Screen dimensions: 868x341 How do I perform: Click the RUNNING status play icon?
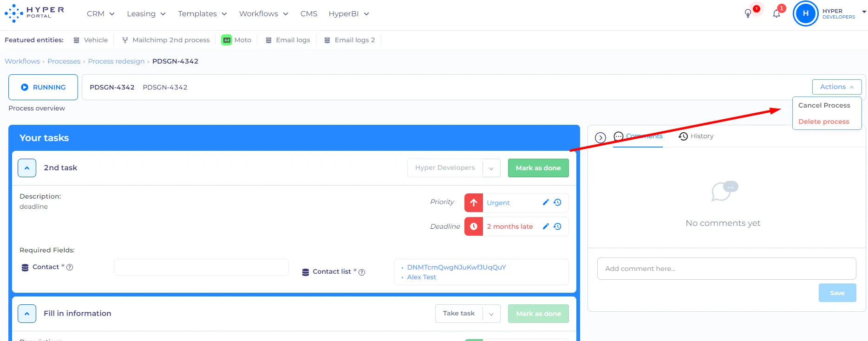coord(25,87)
